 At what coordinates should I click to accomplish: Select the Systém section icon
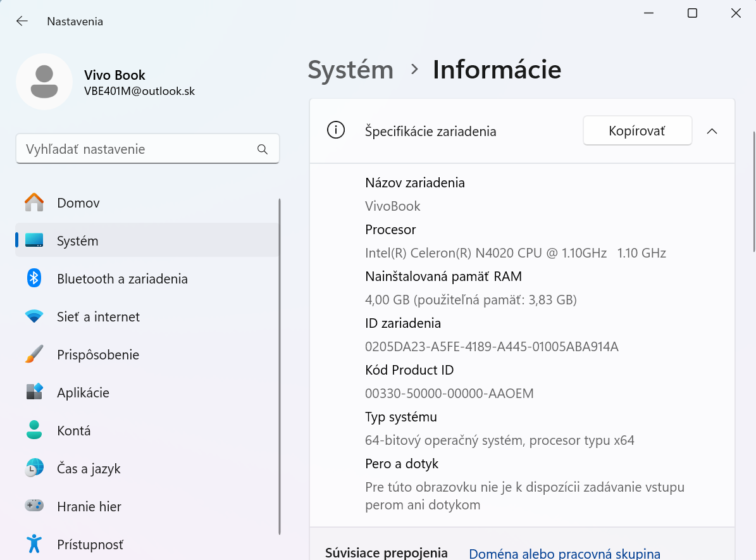(x=34, y=240)
